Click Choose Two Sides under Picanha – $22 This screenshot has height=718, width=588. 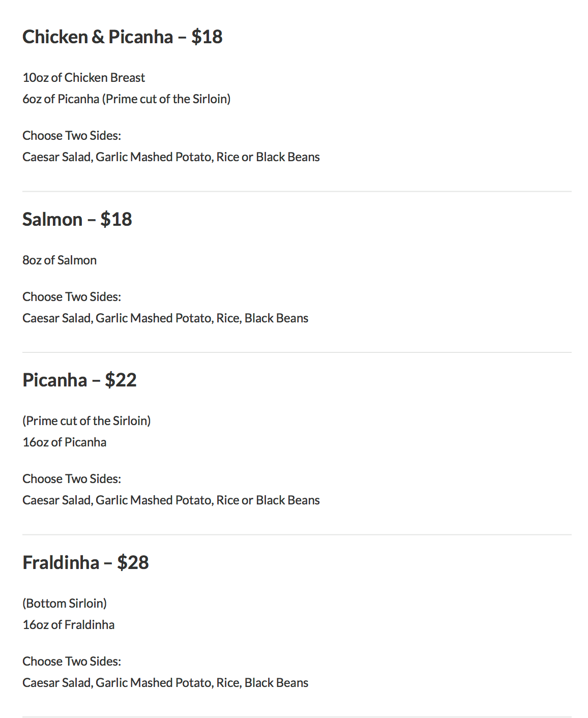pyautogui.click(x=72, y=478)
